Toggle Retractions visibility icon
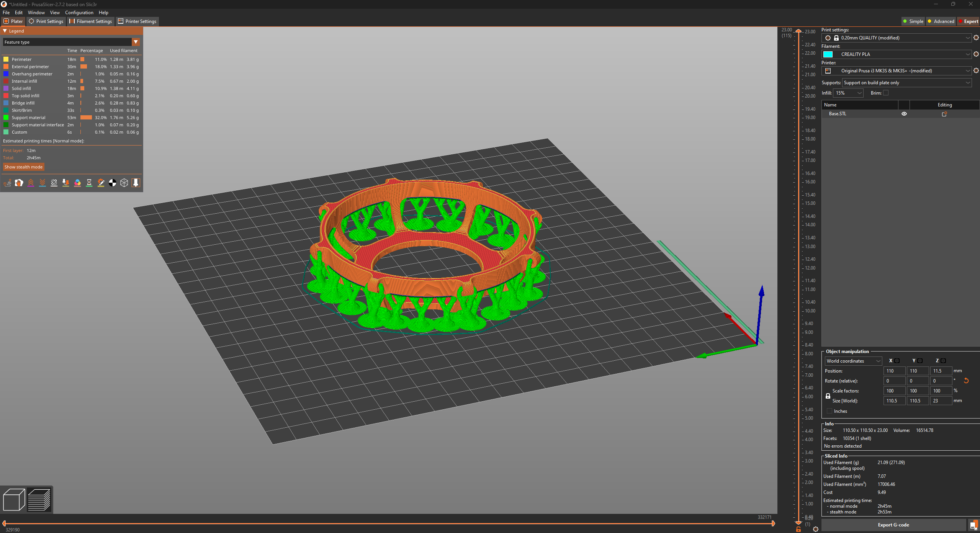 tap(31, 183)
